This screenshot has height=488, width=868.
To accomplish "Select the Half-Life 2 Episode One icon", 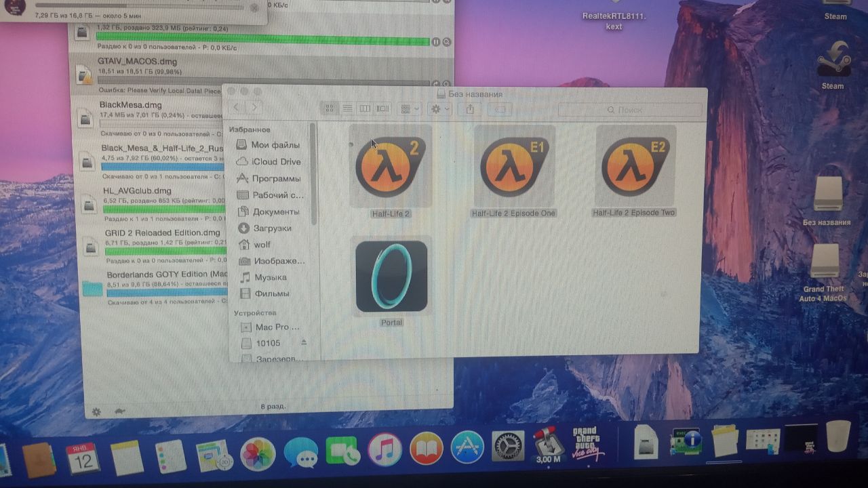I will click(x=515, y=166).
